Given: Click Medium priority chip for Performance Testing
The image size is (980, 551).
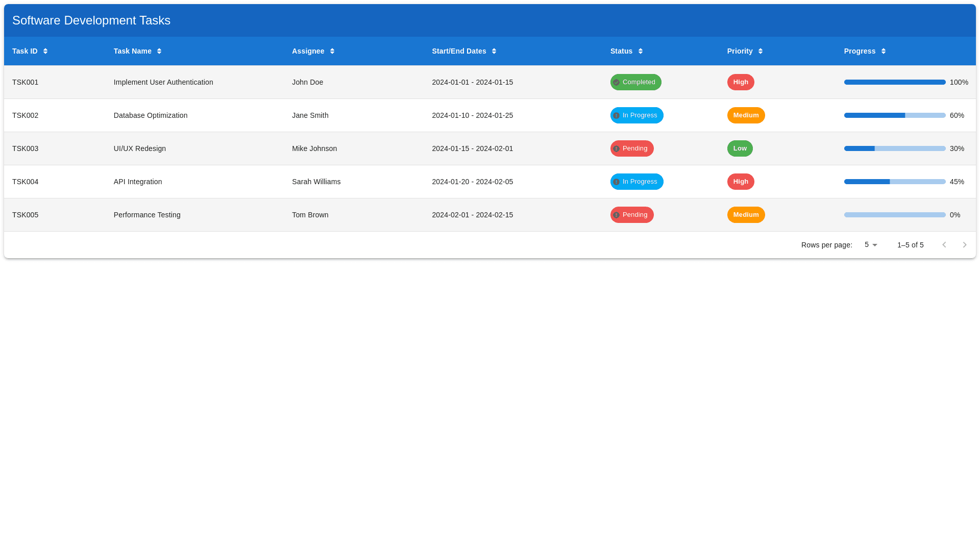Looking at the screenshot, I should 746,215.
